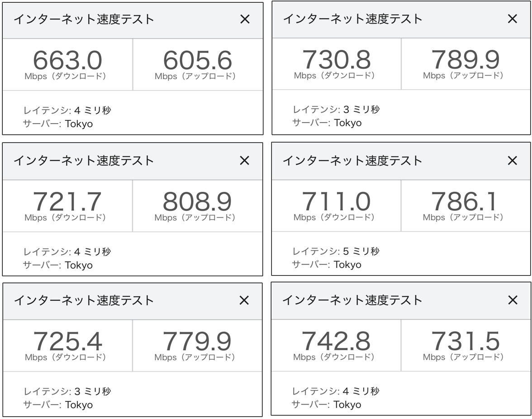Close the speed test card showing 730.8 Mbps download
This screenshot has width=532, height=419.
pos(512,19)
